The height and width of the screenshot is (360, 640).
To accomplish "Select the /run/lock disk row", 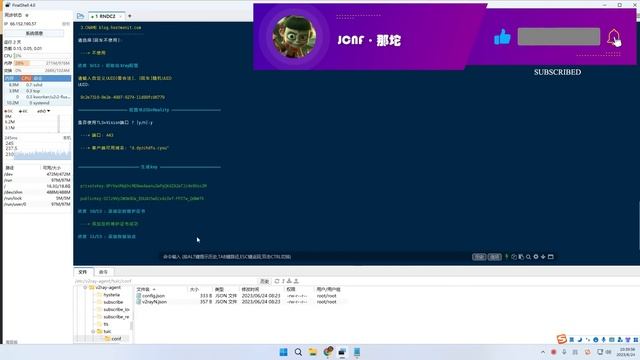I will tap(38, 198).
